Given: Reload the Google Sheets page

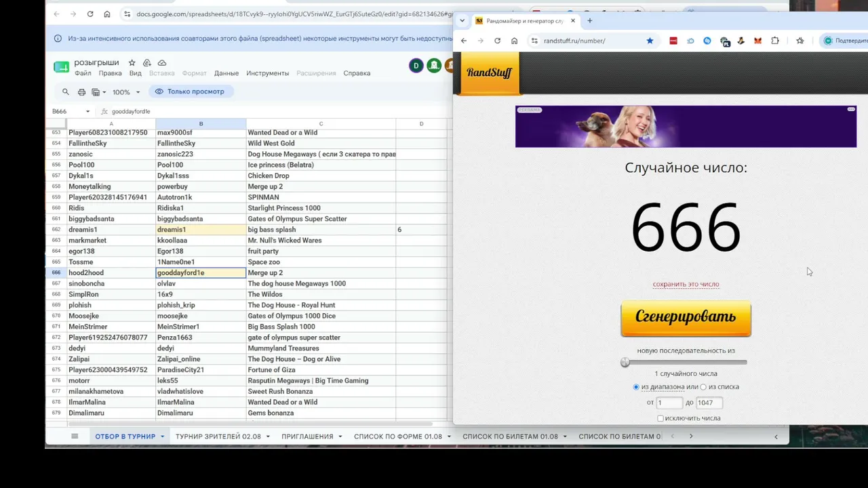Looking at the screenshot, I should (x=90, y=14).
